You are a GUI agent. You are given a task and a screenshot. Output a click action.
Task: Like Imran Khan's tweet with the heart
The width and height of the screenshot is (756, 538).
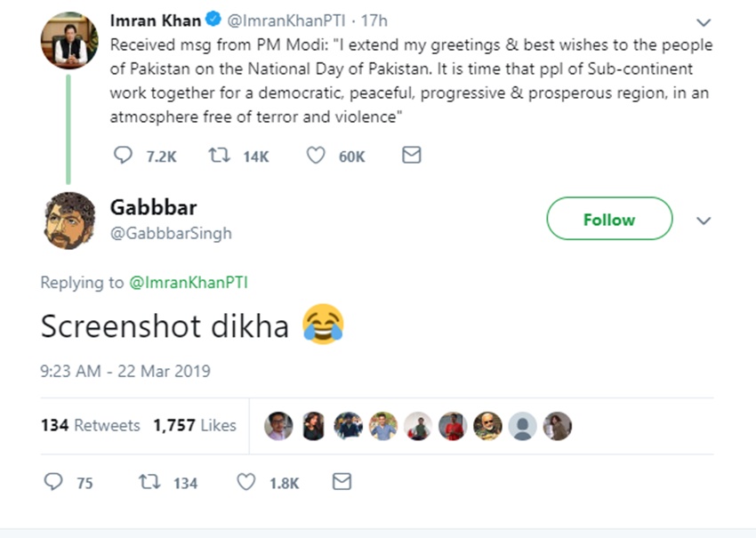(x=316, y=156)
